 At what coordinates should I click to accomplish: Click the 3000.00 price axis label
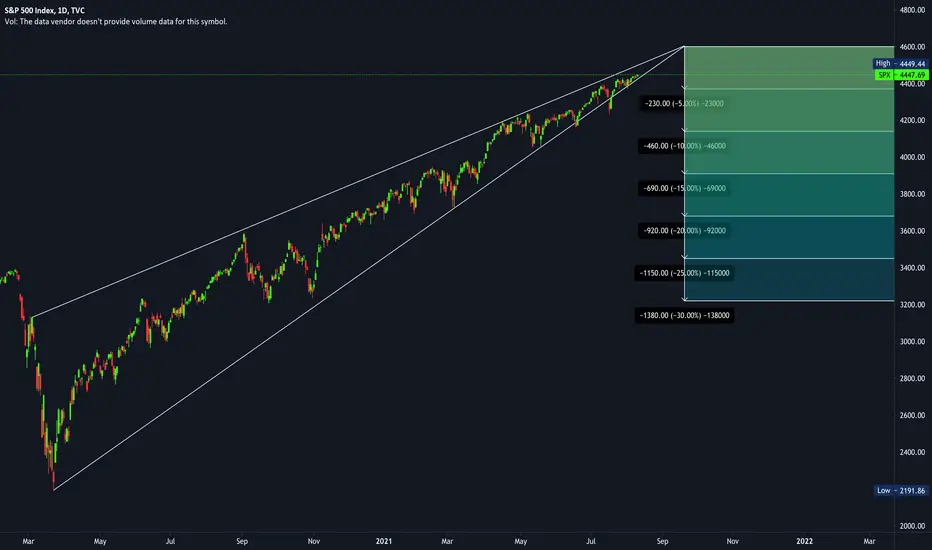click(x=912, y=341)
